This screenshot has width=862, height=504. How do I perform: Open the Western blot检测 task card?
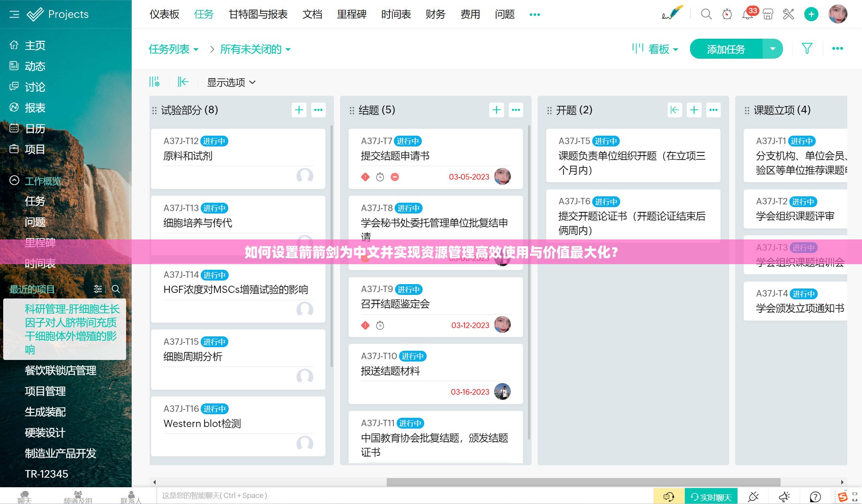pos(238,426)
